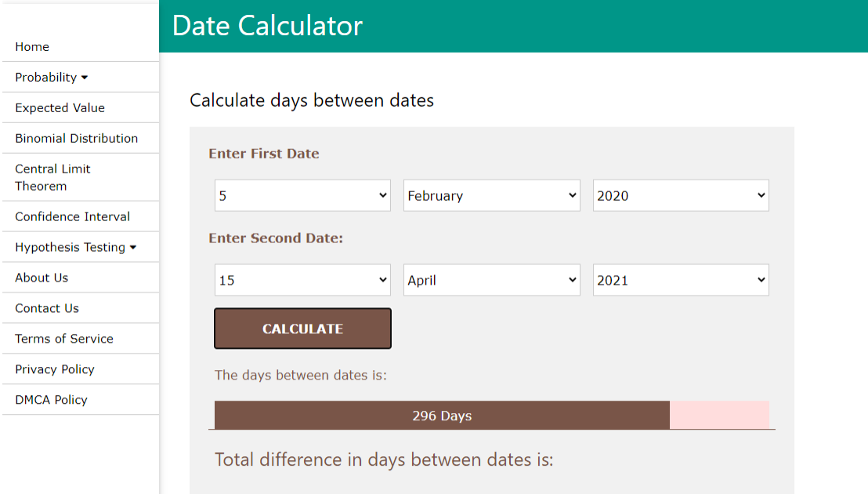The image size is (868, 494).
Task: Expand the Probability menu caret
Action: [x=85, y=78]
